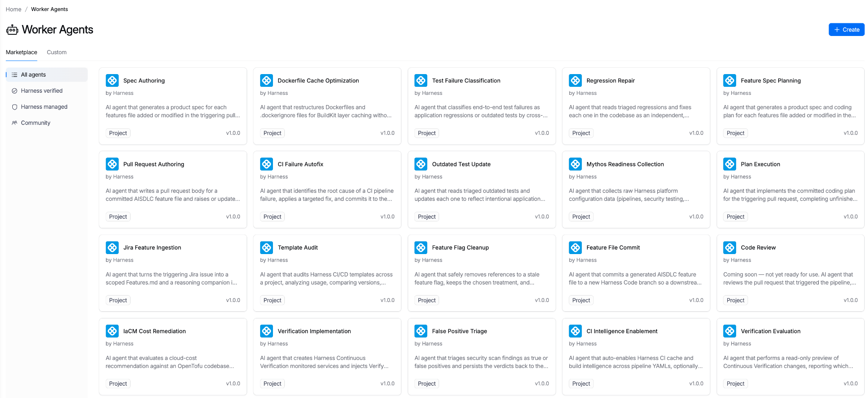This screenshot has width=868, height=398.
Task: Click the Code Review agent icon
Action: click(x=730, y=247)
